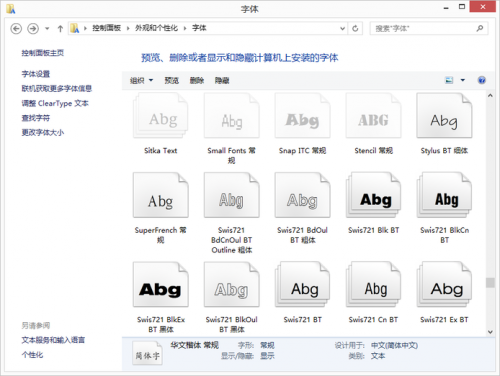The height and width of the screenshot is (376, 500).
Task: Select the SuperFrench font icon
Action: tap(161, 195)
